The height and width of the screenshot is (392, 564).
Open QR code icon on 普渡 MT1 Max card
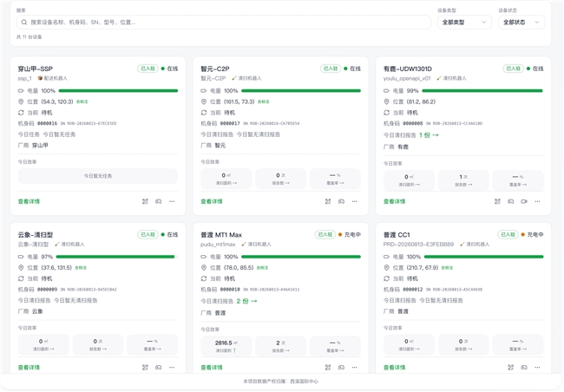point(328,367)
